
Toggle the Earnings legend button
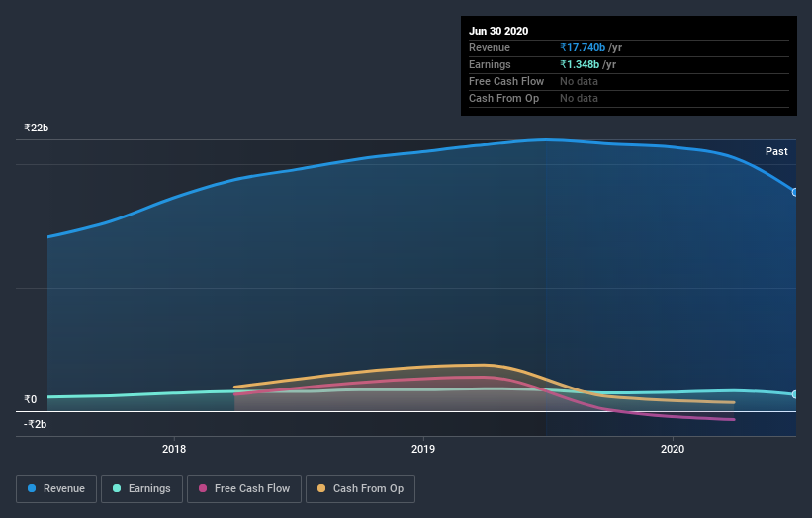[x=141, y=489]
